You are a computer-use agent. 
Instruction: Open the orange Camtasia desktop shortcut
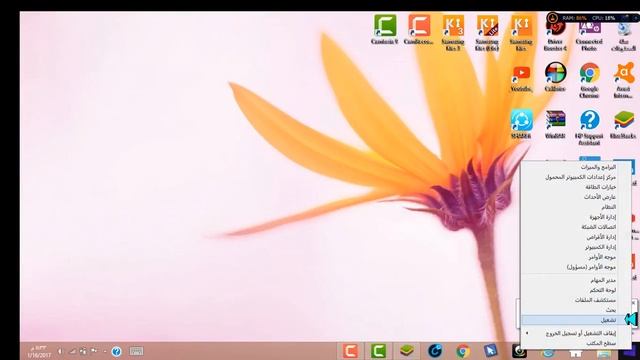tap(419, 29)
